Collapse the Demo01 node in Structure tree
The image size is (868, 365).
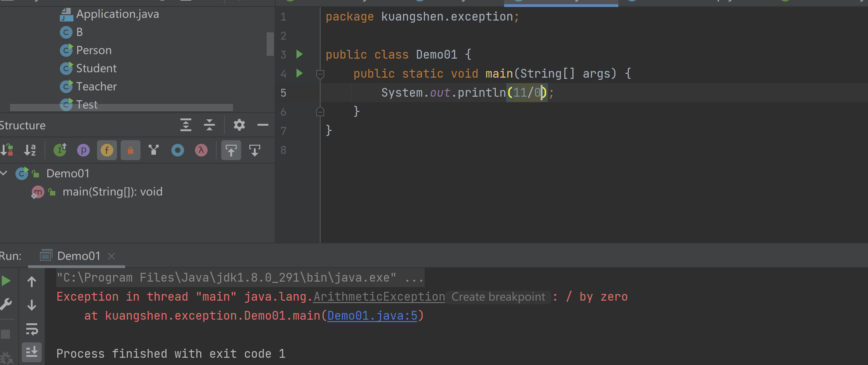point(4,173)
